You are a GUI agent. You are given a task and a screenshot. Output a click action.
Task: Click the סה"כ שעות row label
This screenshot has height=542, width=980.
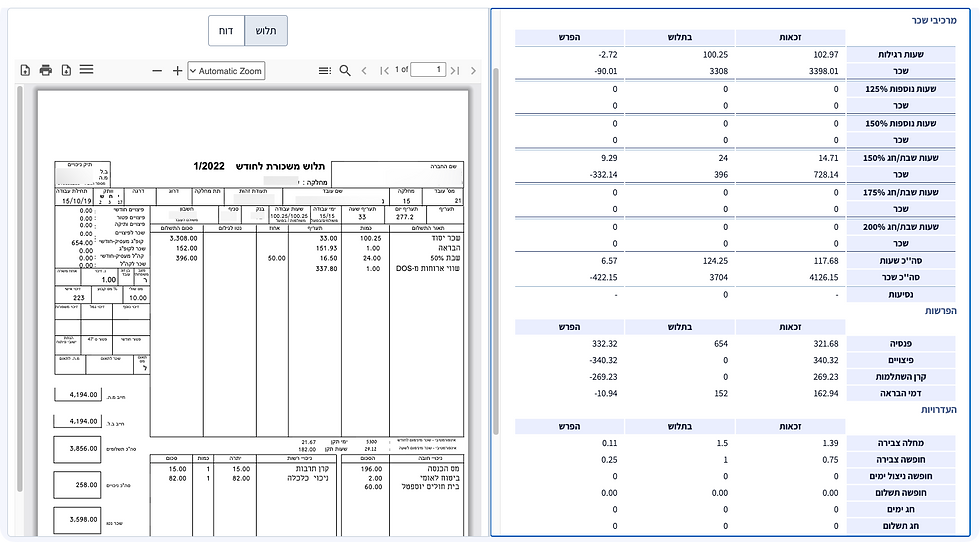tap(901, 261)
